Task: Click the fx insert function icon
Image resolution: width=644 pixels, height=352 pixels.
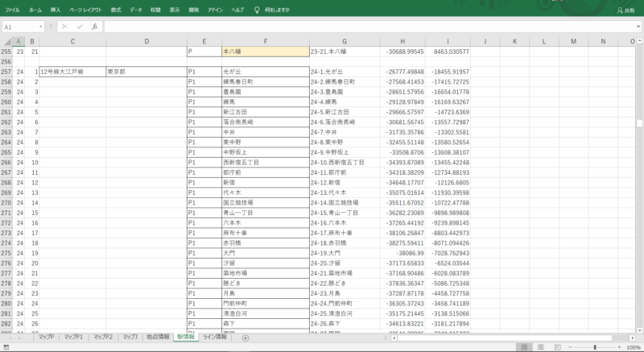Action: pyautogui.click(x=94, y=27)
